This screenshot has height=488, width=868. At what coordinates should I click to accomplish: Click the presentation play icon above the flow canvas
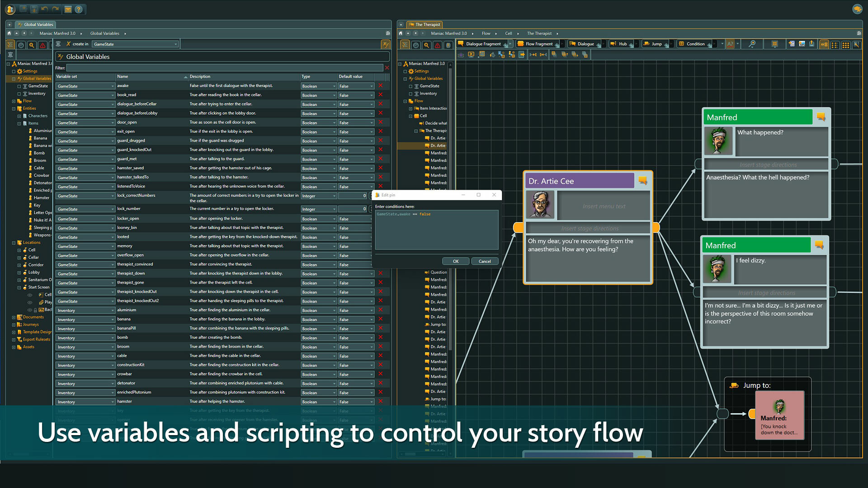tap(471, 54)
